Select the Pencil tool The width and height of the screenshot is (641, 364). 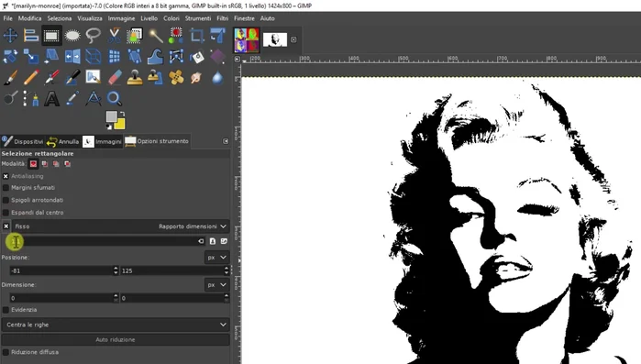point(31,77)
